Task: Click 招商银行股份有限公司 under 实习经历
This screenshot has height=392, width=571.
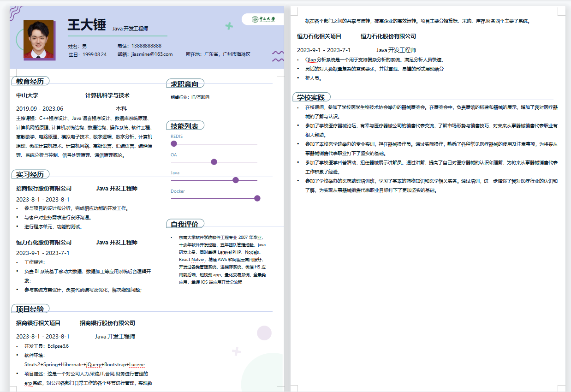Action: (x=44, y=189)
